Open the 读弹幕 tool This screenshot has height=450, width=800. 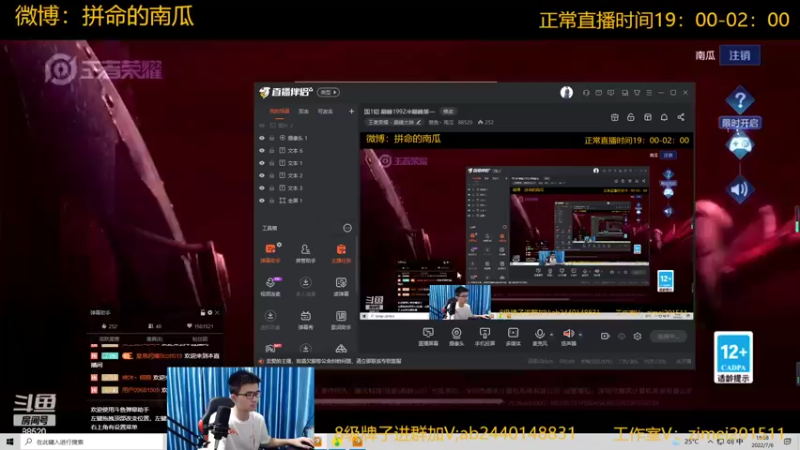point(341,286)
